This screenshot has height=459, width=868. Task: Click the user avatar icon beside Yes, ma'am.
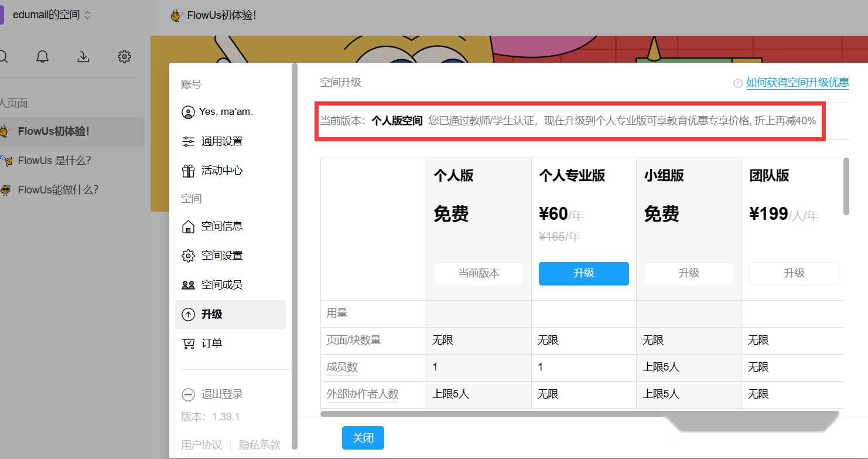pyautogui.click(x=188, y=112)
